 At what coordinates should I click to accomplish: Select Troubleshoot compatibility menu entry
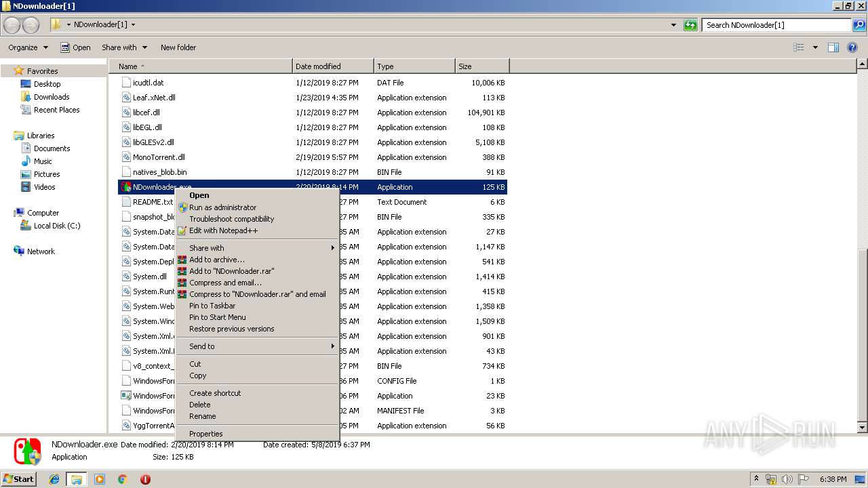coord(257,219)
